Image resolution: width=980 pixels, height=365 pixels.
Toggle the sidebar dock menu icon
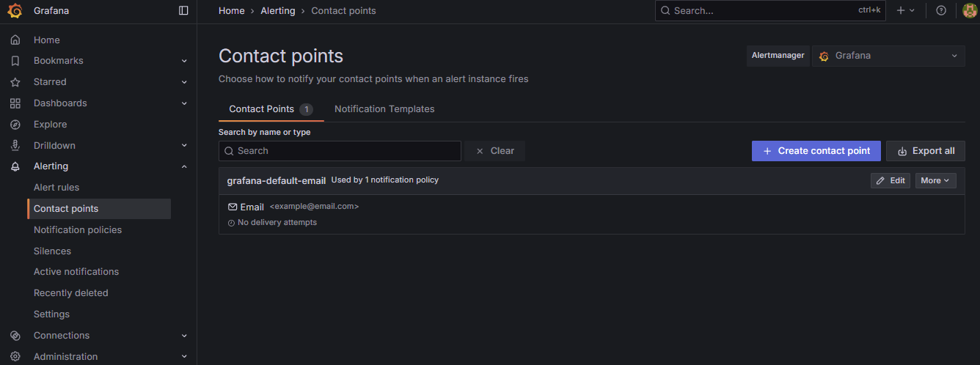pyautogui.click(x=183, y=11)
